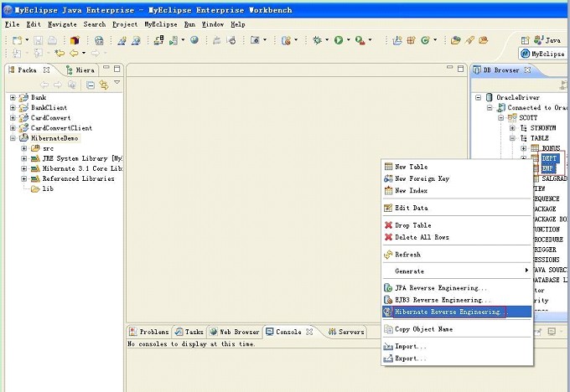The height and width of the screenshot is (392, 570).
Task: Click the New wizard toolbar icon
Action: coord(16,39)
